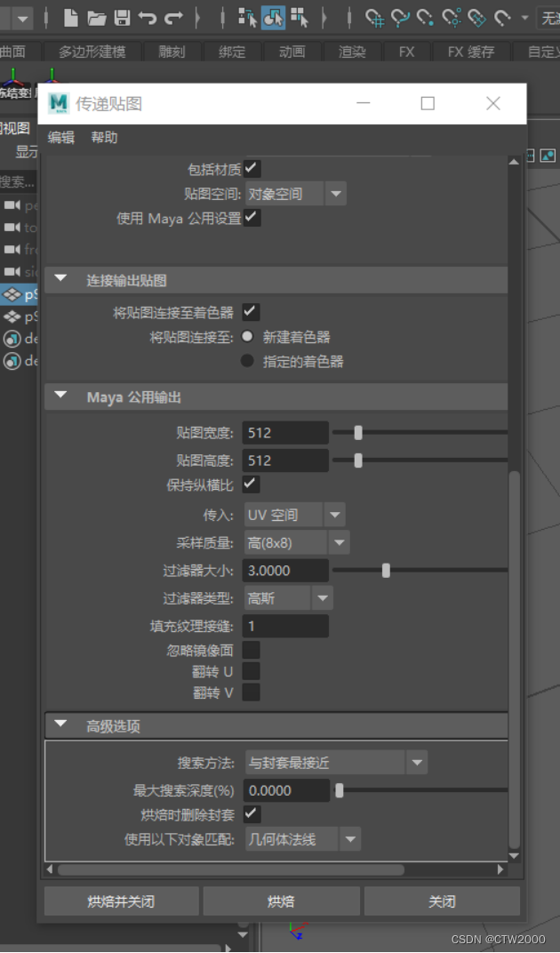This screenshot has height=953, width=560.
Task: Select the object selection mode icon
Action: coord(273,18)
